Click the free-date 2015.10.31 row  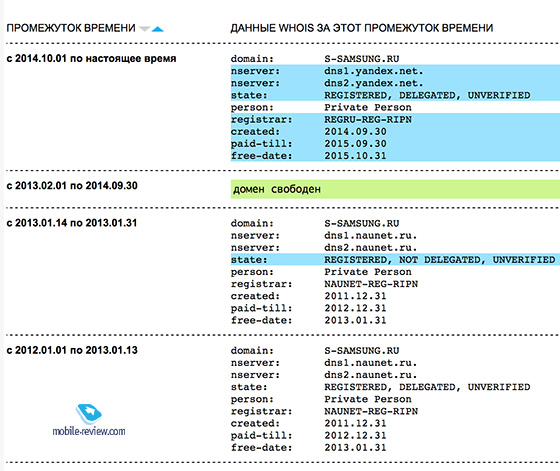coord(395,156)
